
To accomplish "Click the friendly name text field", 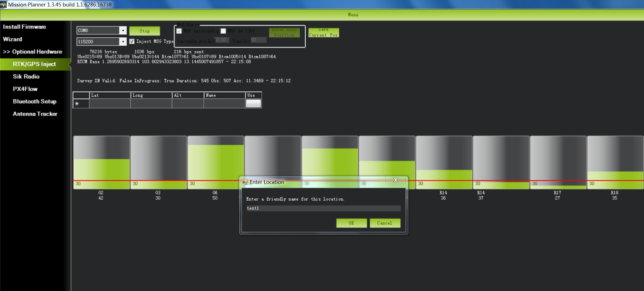I will click(323, 208).
